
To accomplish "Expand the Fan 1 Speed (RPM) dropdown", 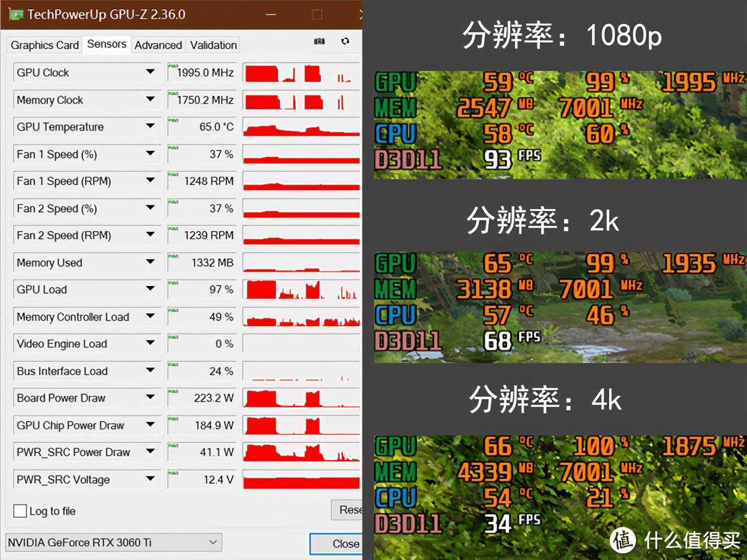I will click(x=150, y=181).
